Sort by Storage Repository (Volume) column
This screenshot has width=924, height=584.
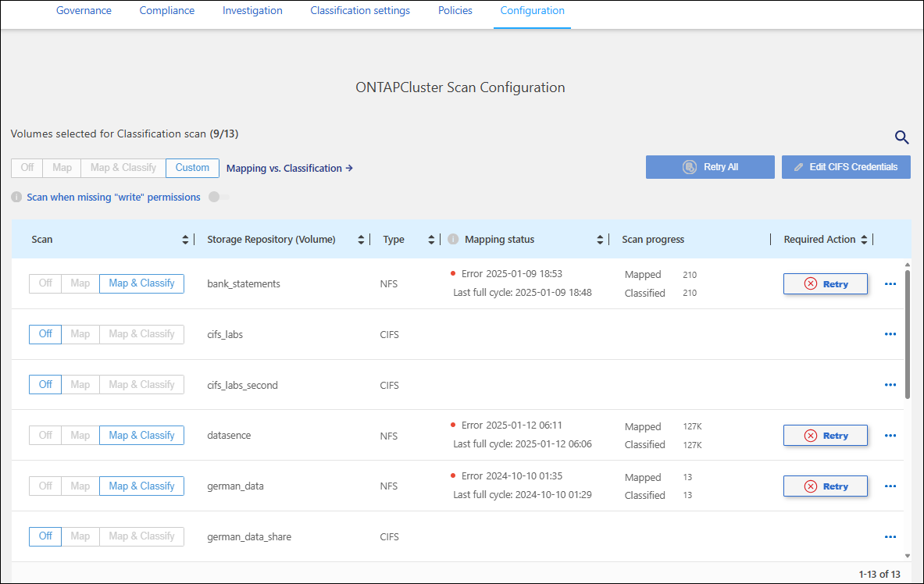click(x=360, y=239)
